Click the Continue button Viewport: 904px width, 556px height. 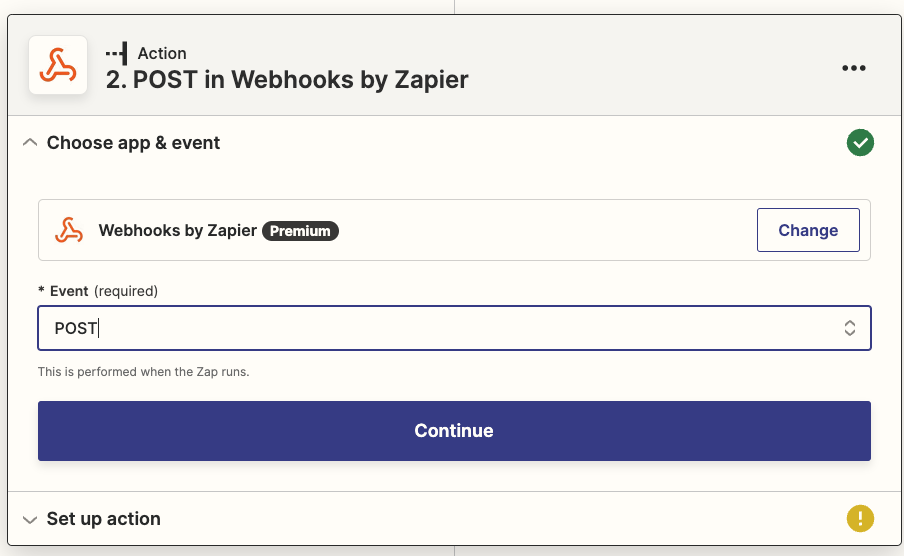(x=454, y=431)
